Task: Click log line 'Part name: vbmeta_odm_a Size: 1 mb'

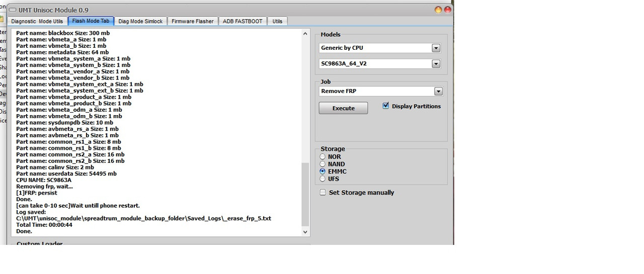Action: point(69,110)
